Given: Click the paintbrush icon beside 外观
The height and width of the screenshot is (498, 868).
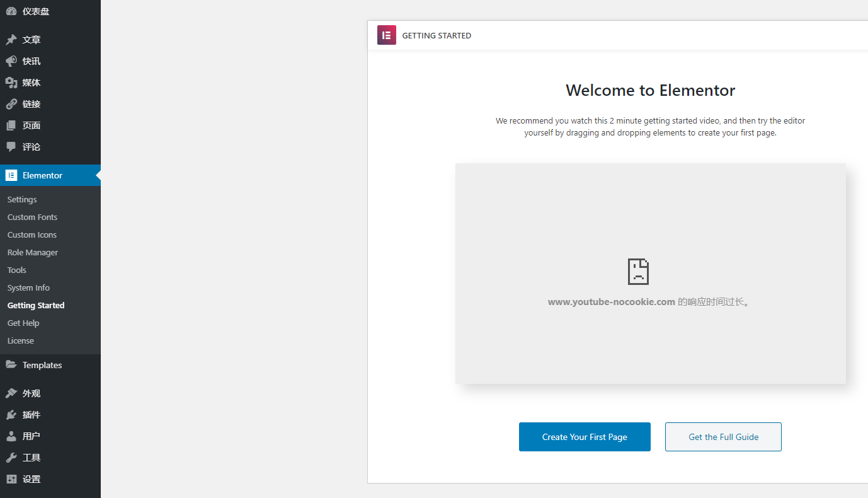Looking at the screenshot, I should pyautogui.click(x=11, y=393).
